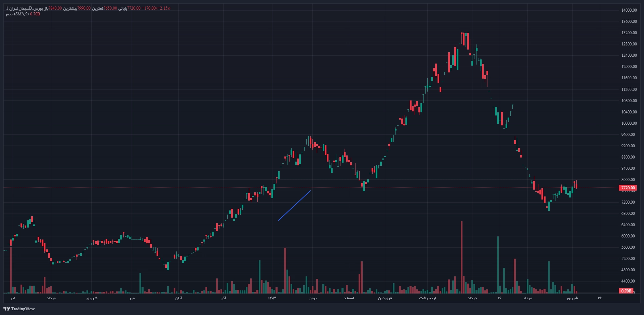Open the سیمان تهران symbol legend title

pyautogui.click(x=21, y=8)
